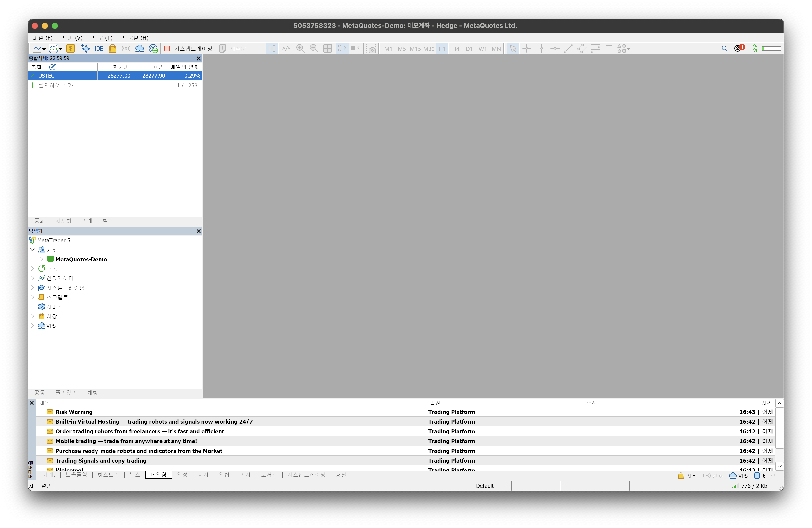This screenshot has height=528, width=812.
Task: Toggle the cursor arrow selection mode
Action: click(x=513, y=49)
